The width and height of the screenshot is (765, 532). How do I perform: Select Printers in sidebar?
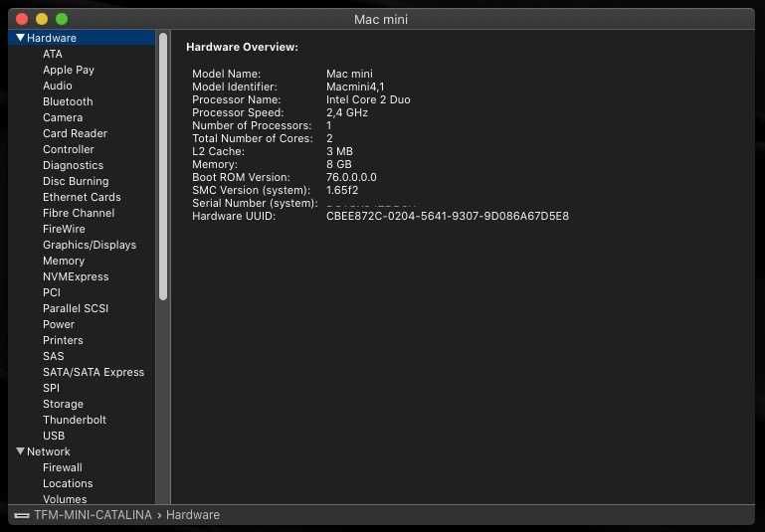63,340
